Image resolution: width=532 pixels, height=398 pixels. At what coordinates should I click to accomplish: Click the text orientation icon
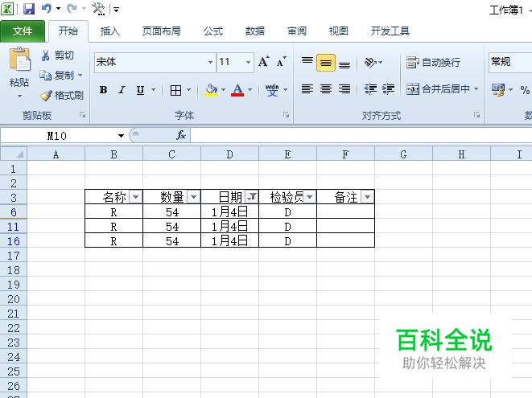coord(369,63)
